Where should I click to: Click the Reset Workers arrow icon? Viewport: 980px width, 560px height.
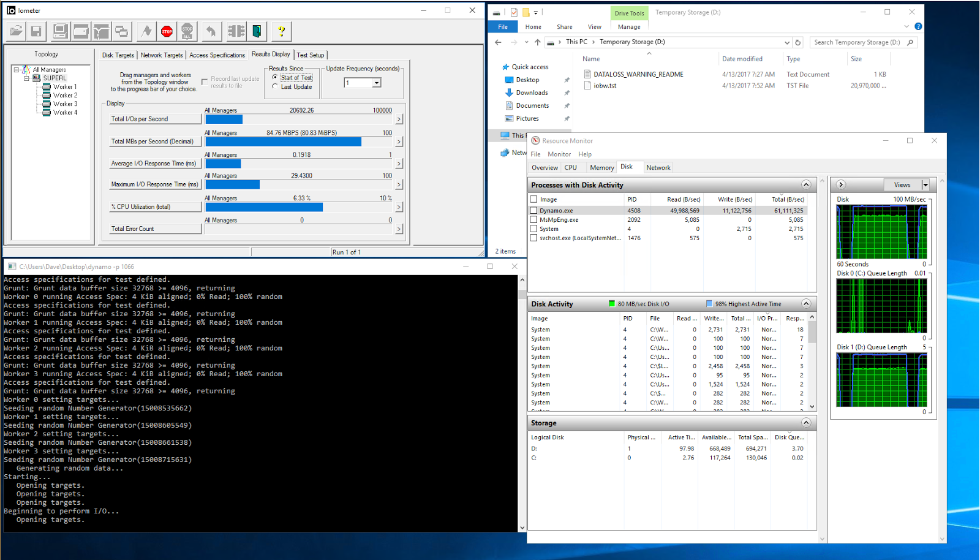click(x=211, y=31)
